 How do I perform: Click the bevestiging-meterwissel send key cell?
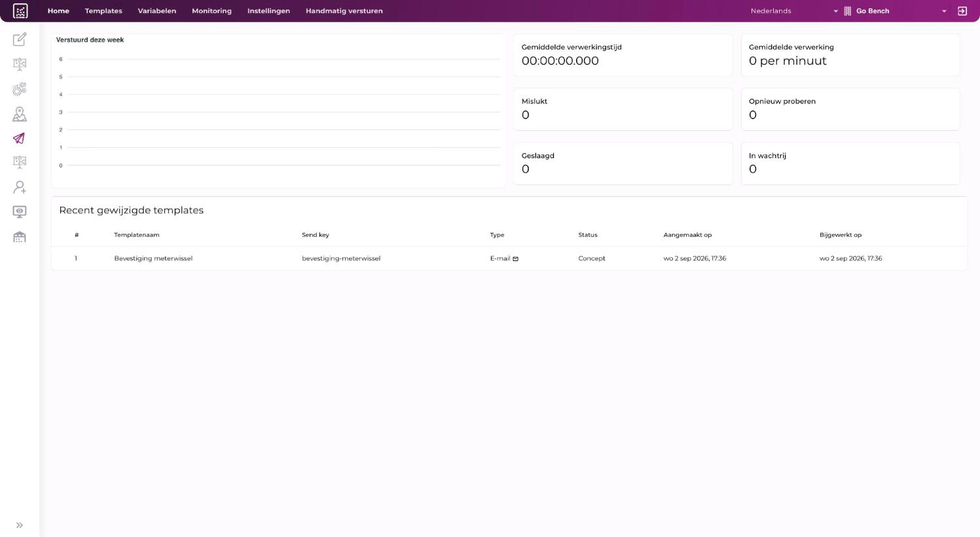tap(341, 258)
